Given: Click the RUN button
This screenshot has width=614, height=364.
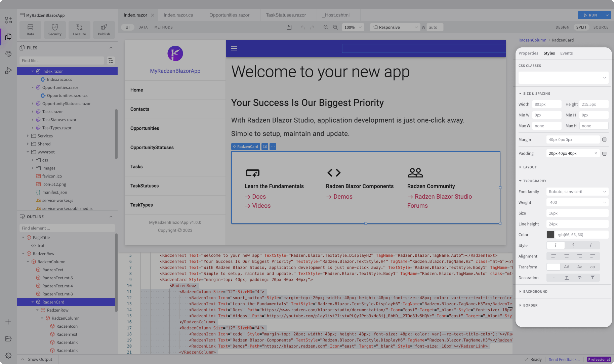Looking at the screenshot, I should [590, 15].
